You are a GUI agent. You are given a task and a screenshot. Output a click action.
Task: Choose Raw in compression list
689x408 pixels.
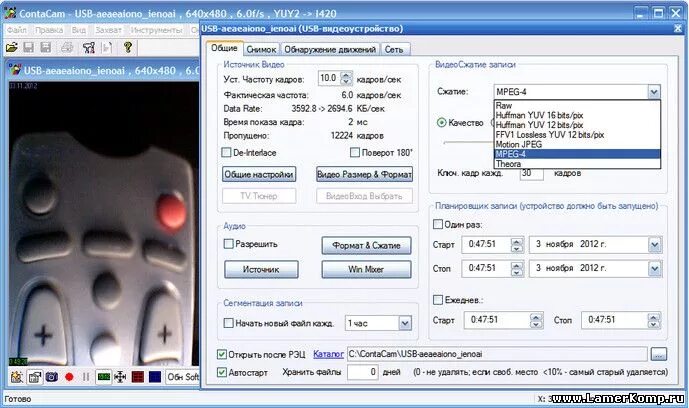click(577, 105)
